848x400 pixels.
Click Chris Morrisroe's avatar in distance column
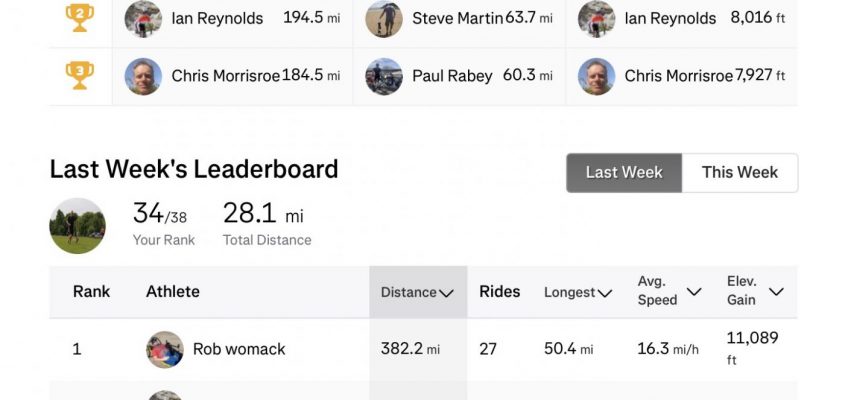coord(143,76)
